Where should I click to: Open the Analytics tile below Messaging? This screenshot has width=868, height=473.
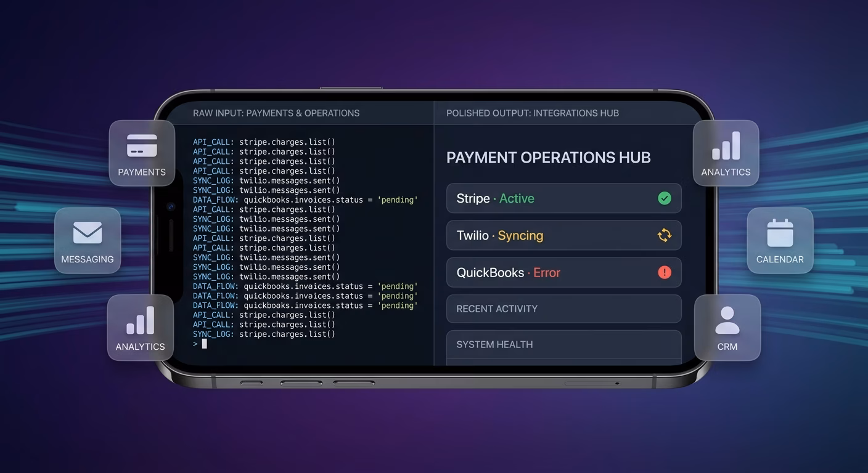coord(141,328)
